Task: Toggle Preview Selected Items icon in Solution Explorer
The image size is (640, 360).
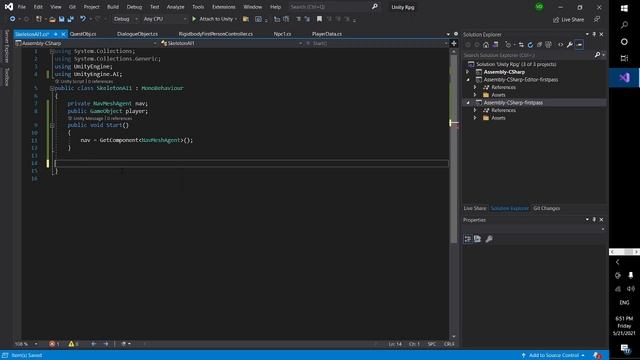Action: 579,45
